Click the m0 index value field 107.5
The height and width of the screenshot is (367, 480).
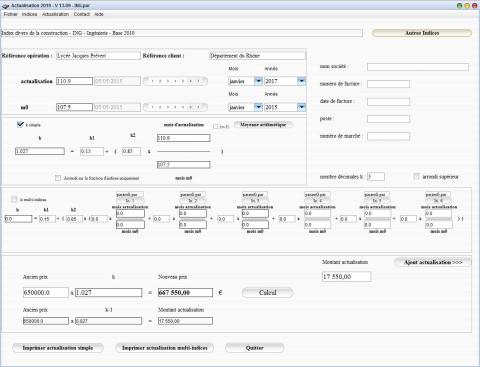tap(74, 107)
